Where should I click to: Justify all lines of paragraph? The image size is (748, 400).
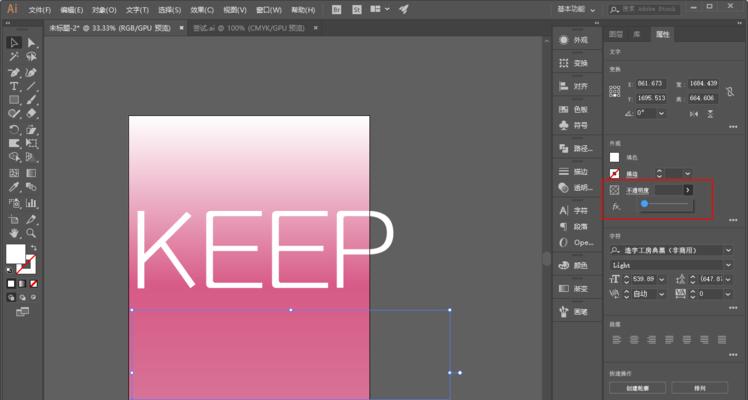722,340
